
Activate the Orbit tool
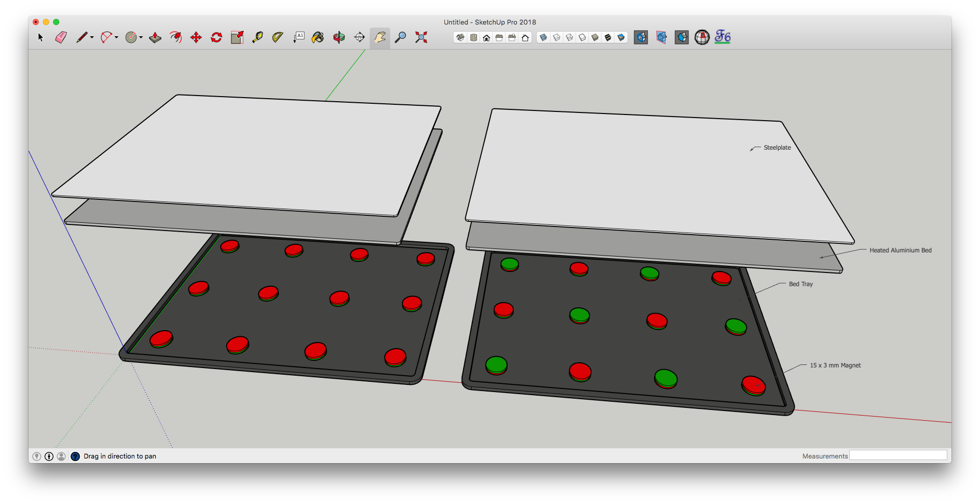tap(339, 37)
